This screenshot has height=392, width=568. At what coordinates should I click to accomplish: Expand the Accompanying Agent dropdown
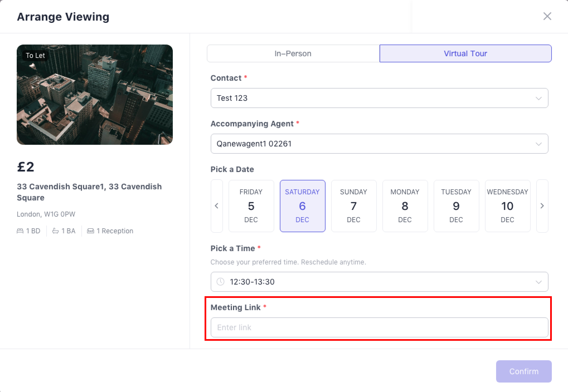click(379, 144)
